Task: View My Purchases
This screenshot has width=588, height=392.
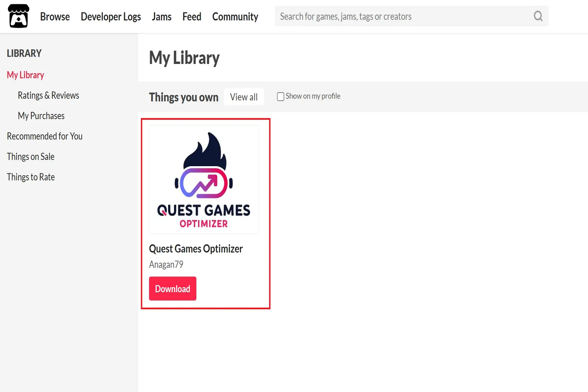Action: click(41, 116)
